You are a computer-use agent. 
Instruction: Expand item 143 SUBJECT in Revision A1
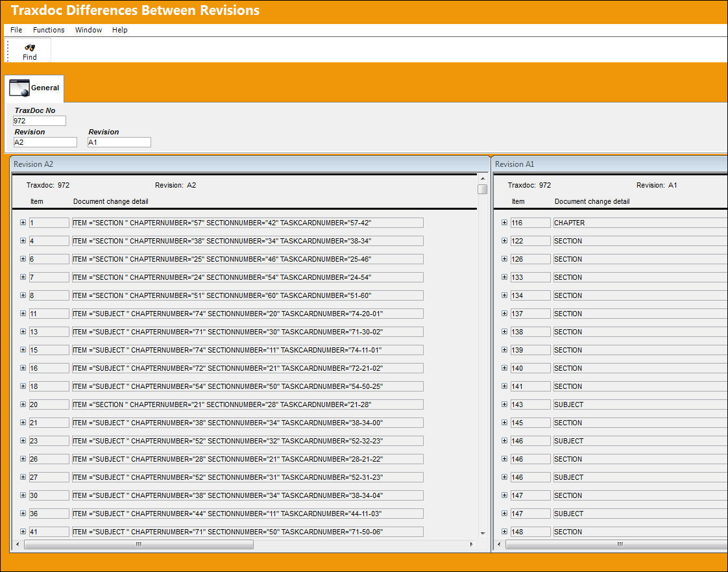[504, 404]
